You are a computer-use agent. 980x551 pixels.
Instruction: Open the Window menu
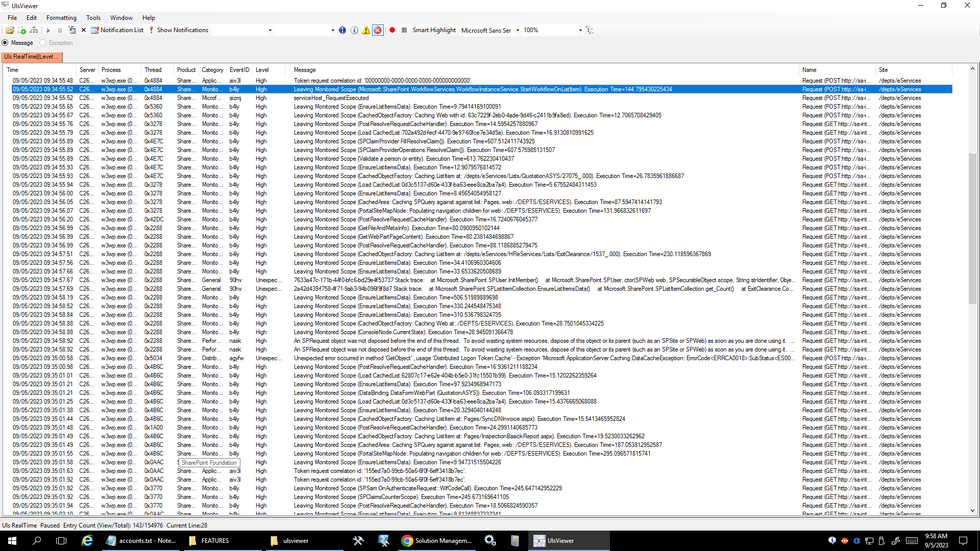121,18
